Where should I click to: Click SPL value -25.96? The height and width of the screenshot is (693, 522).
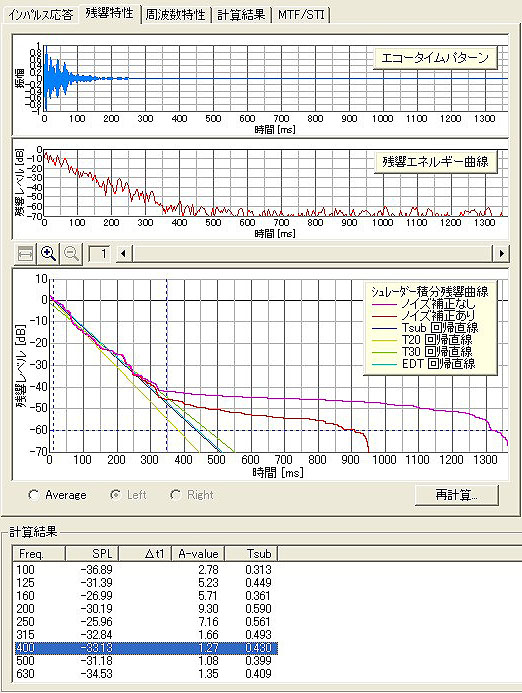click(x=96, y=622)
